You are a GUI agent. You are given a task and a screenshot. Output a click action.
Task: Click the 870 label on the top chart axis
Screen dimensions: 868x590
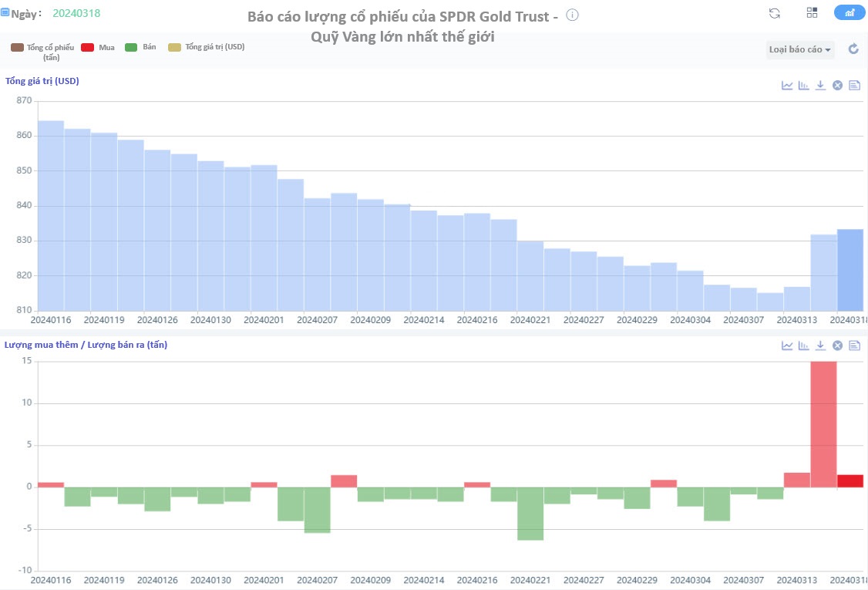24,100
